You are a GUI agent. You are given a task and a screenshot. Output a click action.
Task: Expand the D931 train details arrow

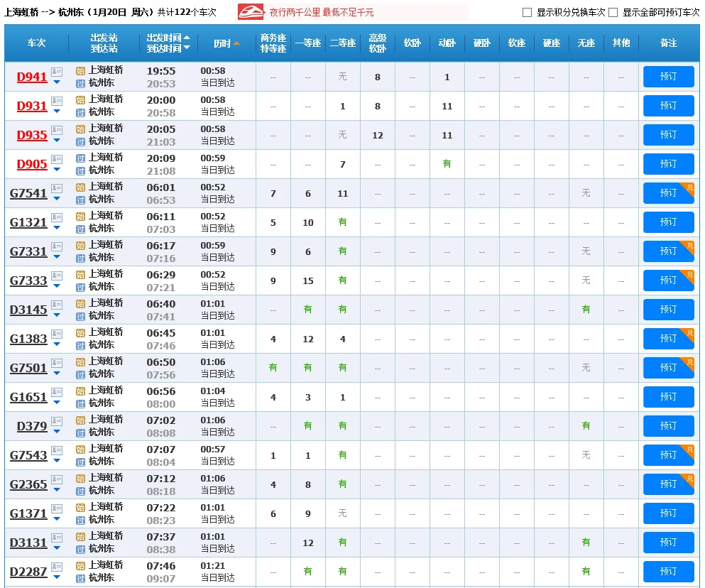(57, 112)
